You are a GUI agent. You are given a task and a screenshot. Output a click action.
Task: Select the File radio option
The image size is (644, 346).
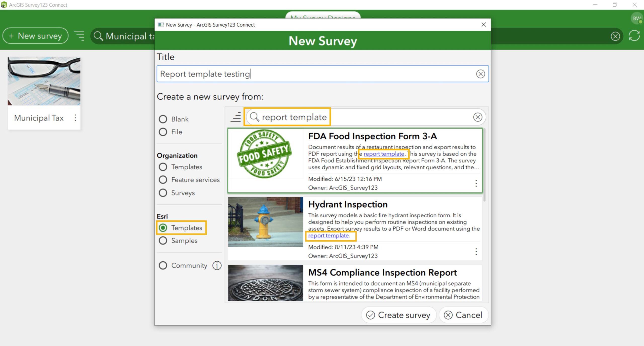click(x=163, y=132)
